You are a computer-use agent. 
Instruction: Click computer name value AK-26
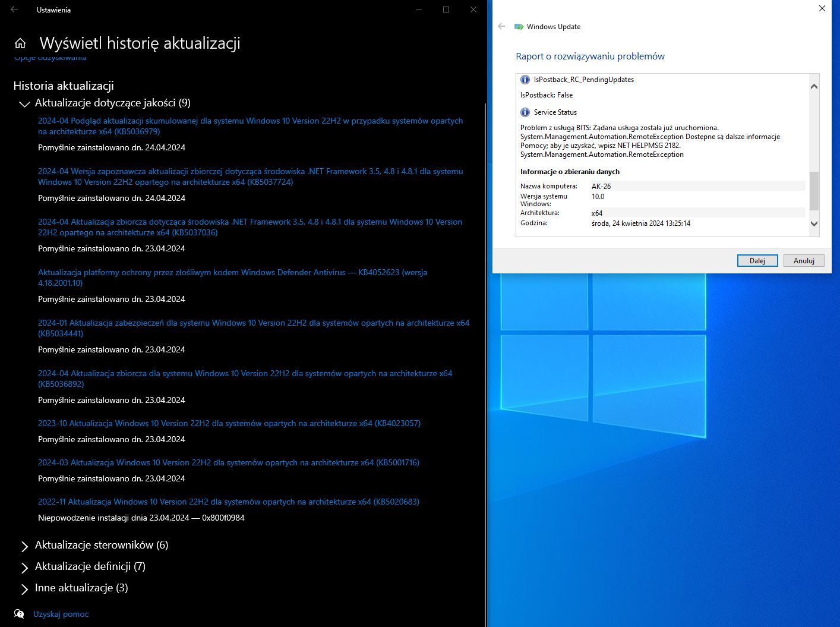pos(601,186)
